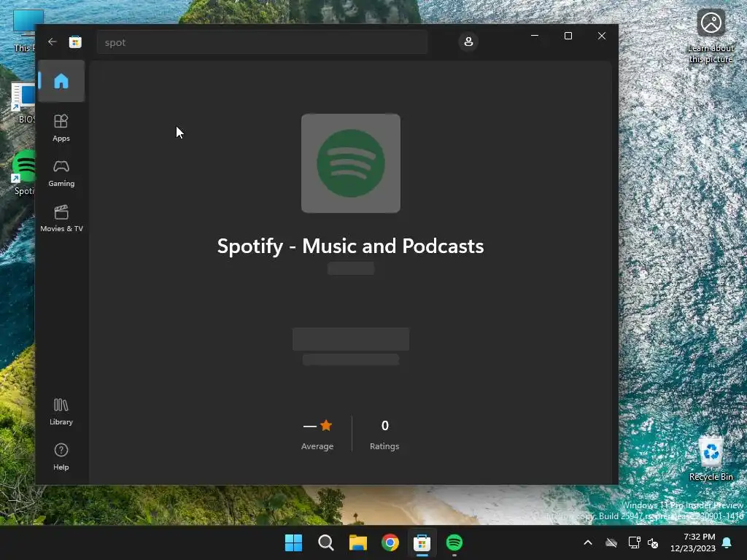This screenshot has height=560, width=747.
Task: Open Library in the Store sidebar
Action: click(61, 412)
